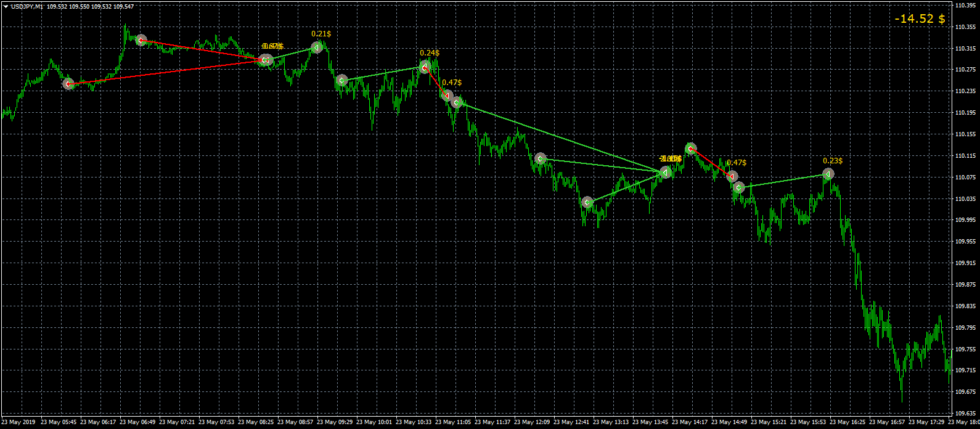Click the 109.915 price scale label

tap(965, 263)
